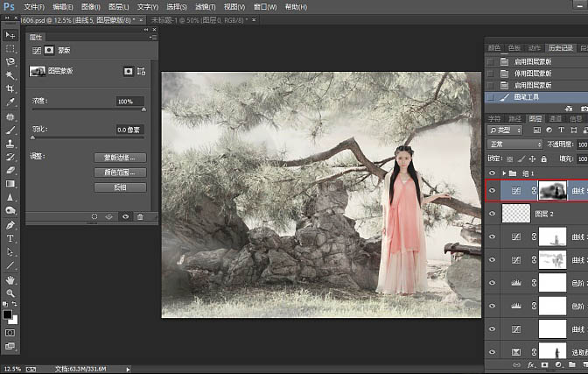Click the layer mask icon in Properties header
The width and height of the screenshot is (588, 374).
(49, 50)
